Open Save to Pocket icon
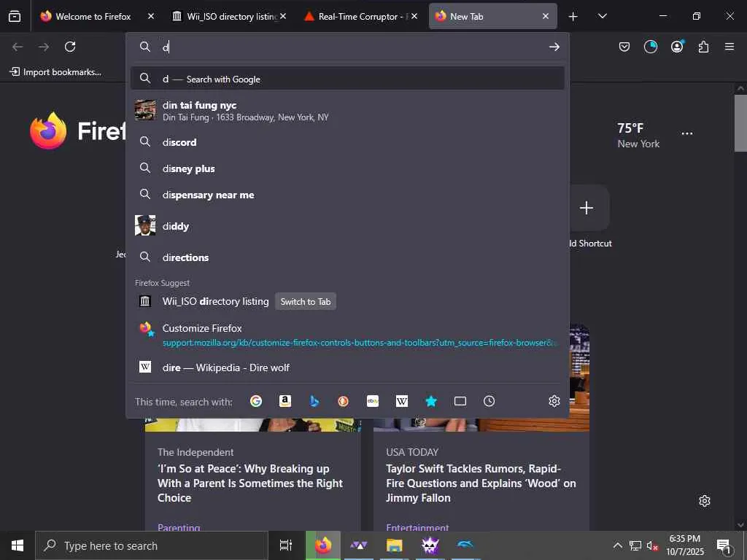Image resolution: width=747 pixels, height=560 pixels. pyautogui.click(x=624, y=47)
